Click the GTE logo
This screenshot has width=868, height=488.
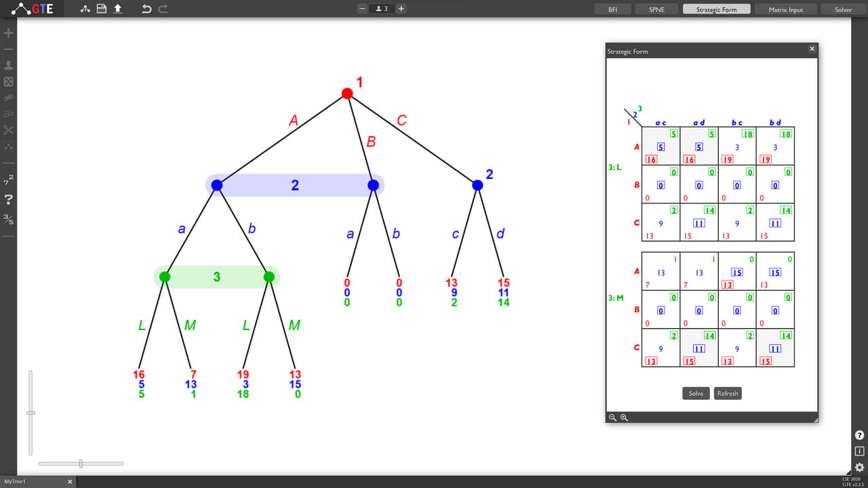click(33, 9)
